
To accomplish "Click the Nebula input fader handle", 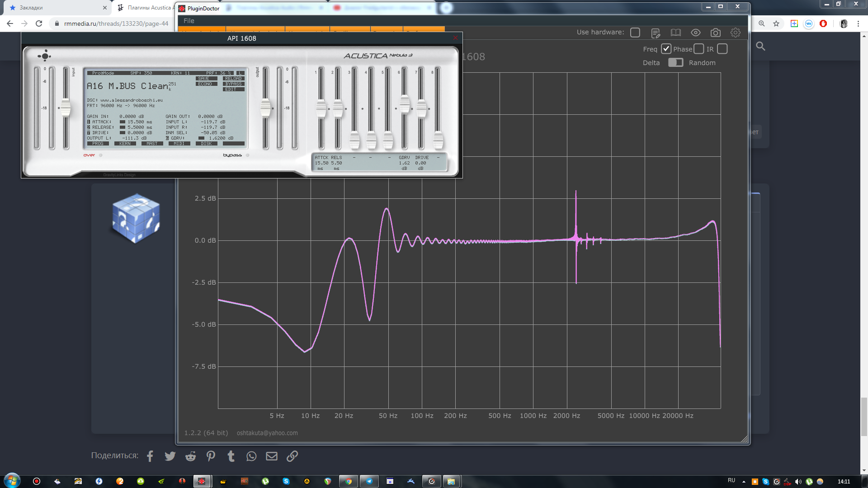I will pyautogui.click(x=66, y=108).
